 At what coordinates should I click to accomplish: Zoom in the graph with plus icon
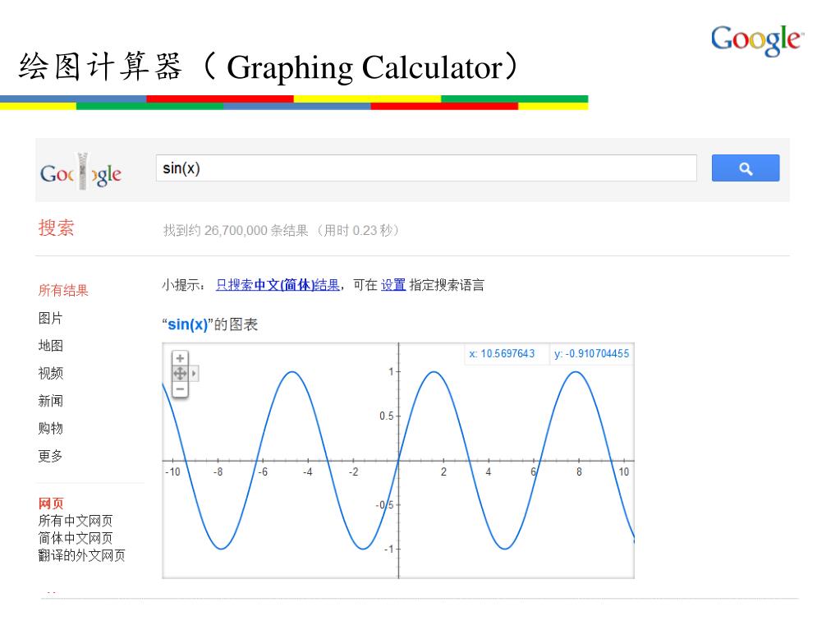tap(180, 358)
